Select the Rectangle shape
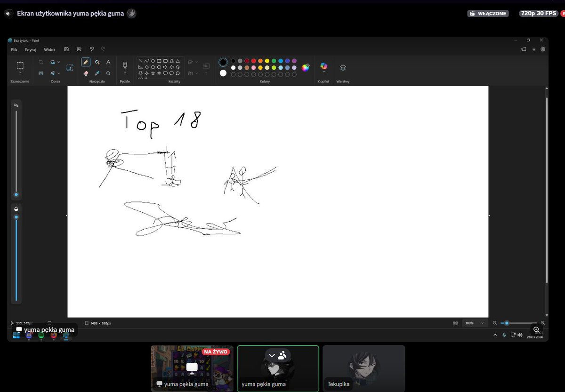 click(x=159, y=61)
